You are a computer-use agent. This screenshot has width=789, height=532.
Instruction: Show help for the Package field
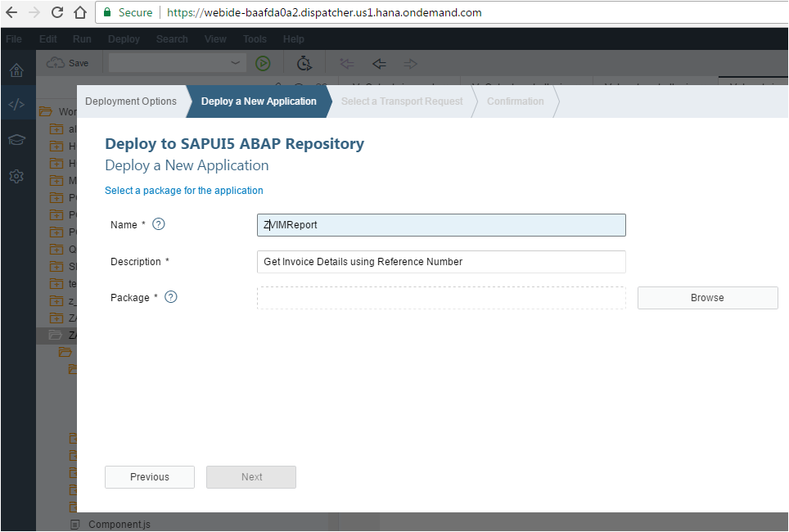[x=171, y=297]
